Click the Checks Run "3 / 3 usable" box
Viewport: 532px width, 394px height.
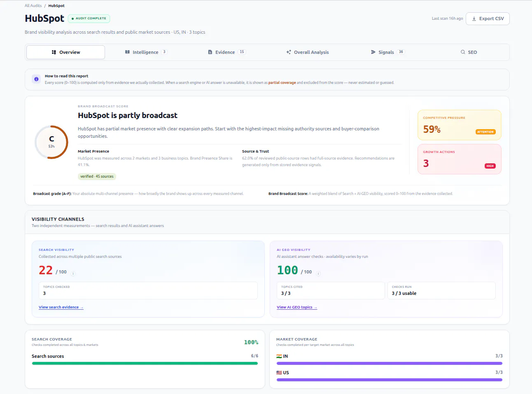[x=441, y=290]
